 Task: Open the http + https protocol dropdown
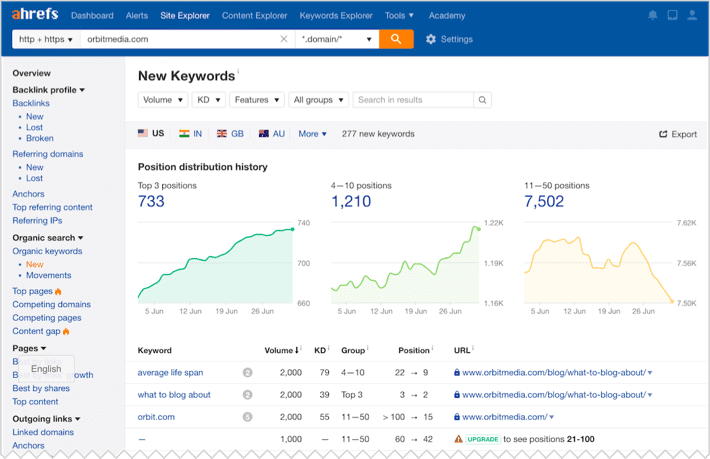[x=46, y=39]
